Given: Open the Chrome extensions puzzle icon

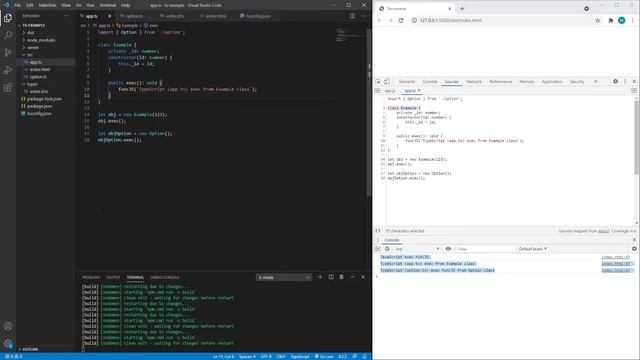Looking at the screenshot, I should coord(611,20).
